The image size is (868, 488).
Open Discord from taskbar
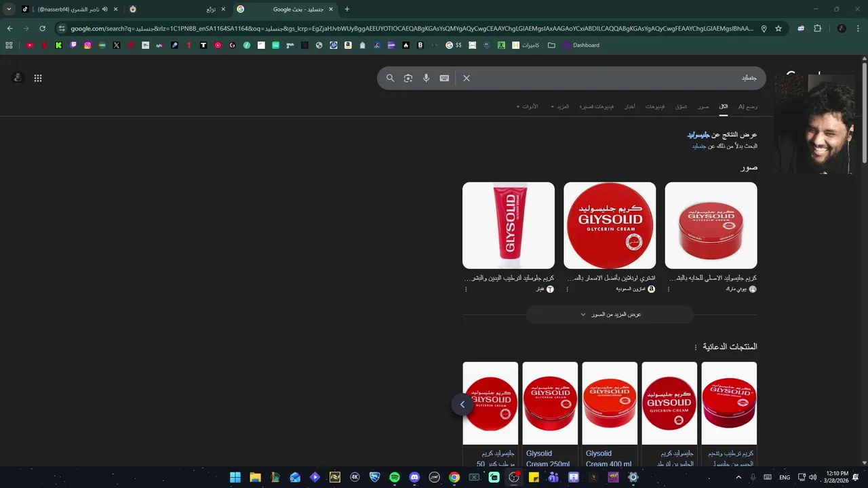pyautogui.click(x=414, y=477)
